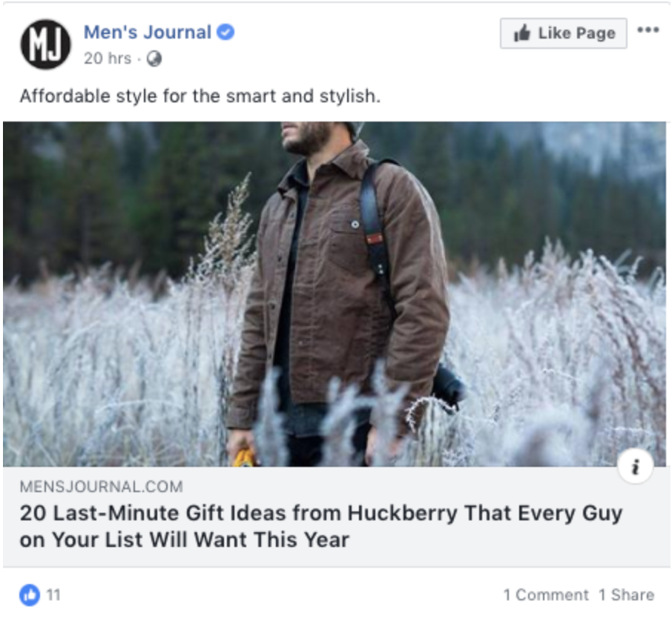Click the Like Page button
The image size is (672, 630).
point(564,33)
